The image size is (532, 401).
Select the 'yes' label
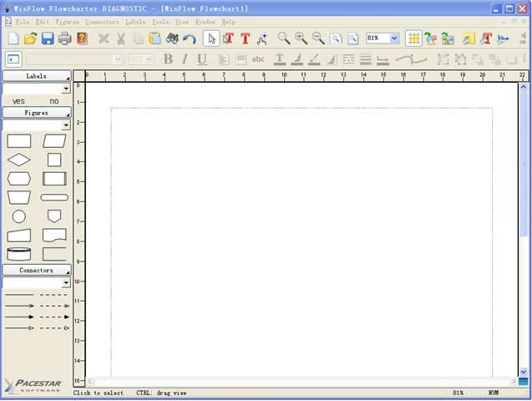coord(18,101)
